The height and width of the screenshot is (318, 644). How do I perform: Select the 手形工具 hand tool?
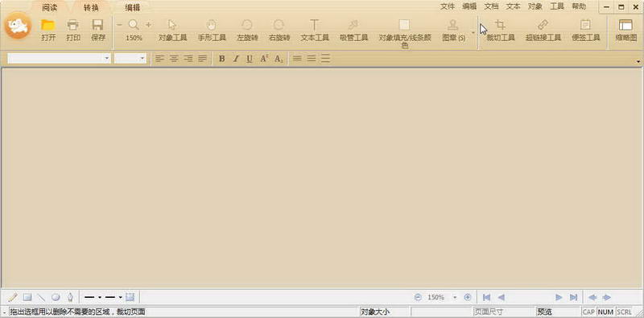pyautogui.click(x=212, y=31)
